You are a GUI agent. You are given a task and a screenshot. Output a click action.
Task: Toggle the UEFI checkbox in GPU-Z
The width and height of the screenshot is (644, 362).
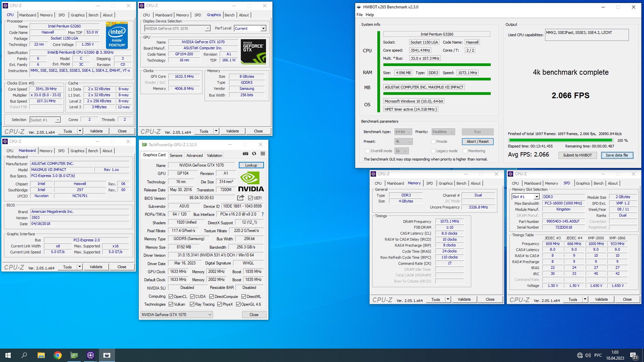250,198
